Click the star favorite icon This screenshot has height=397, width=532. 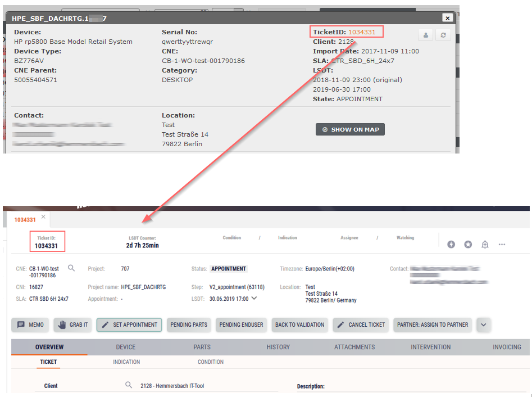click(x=468, y=245)
